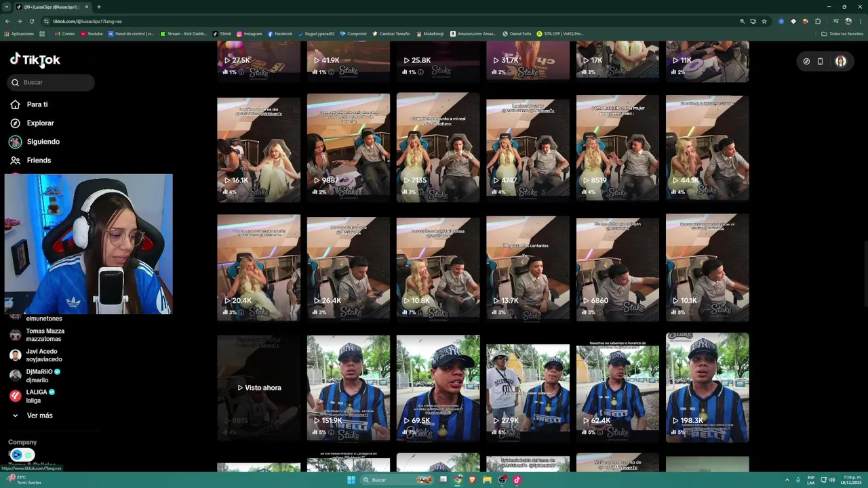Open the Visto ahora video
Viewport: 868px width, 488px height.
tap(258, 388)
